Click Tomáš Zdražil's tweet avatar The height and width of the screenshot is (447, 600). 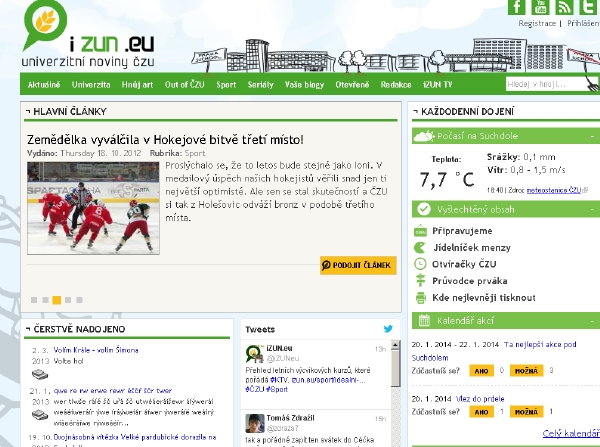click(x=254, y=423)
